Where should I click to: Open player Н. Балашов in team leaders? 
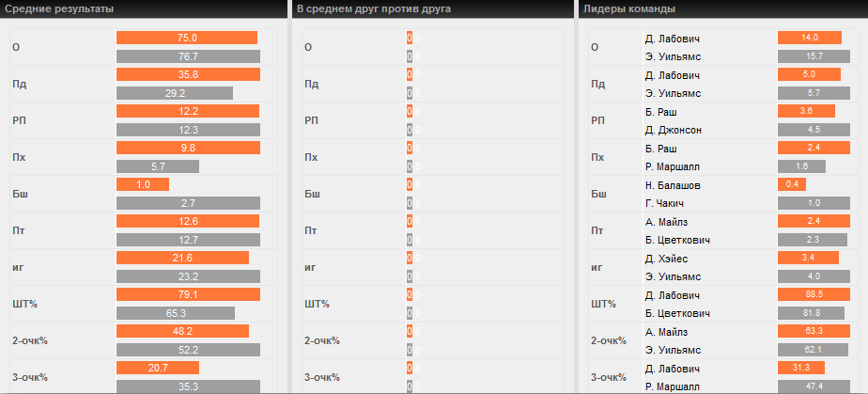click(674, 185)
